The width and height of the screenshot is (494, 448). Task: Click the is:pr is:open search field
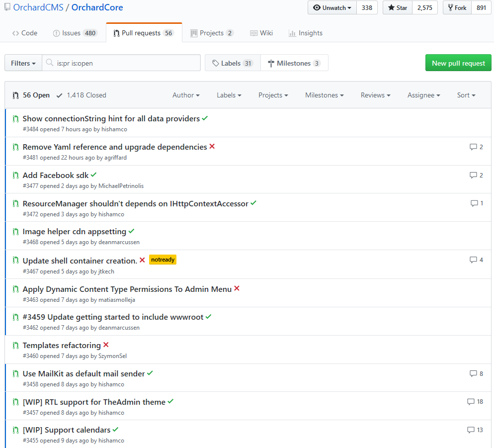pyautogui.click(x=121, y=63)
